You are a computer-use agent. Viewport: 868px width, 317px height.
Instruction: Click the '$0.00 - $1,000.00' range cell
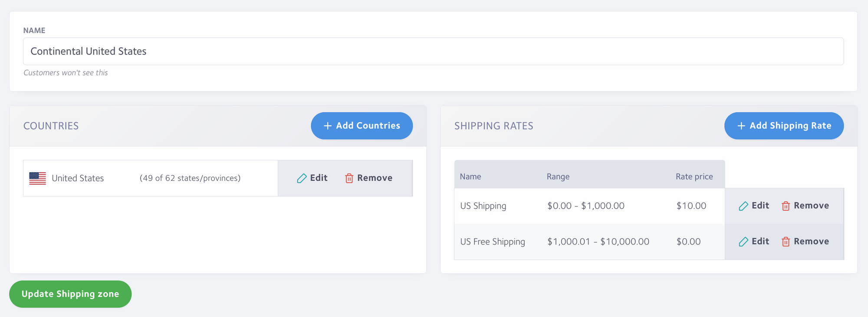pyautogui.click(x=586, y=206)
